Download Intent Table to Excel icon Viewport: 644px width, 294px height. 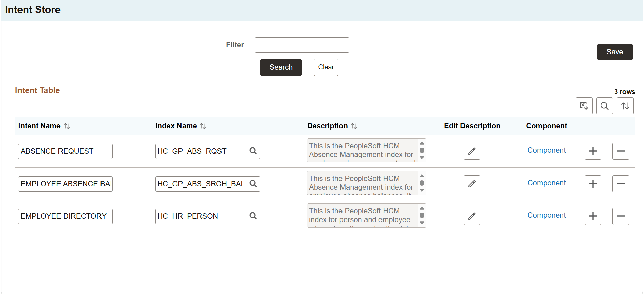coord(584,106)
